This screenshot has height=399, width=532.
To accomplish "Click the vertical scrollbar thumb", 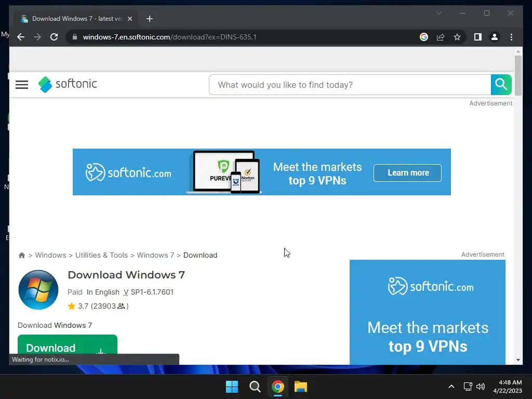I will tap(518, 76).
